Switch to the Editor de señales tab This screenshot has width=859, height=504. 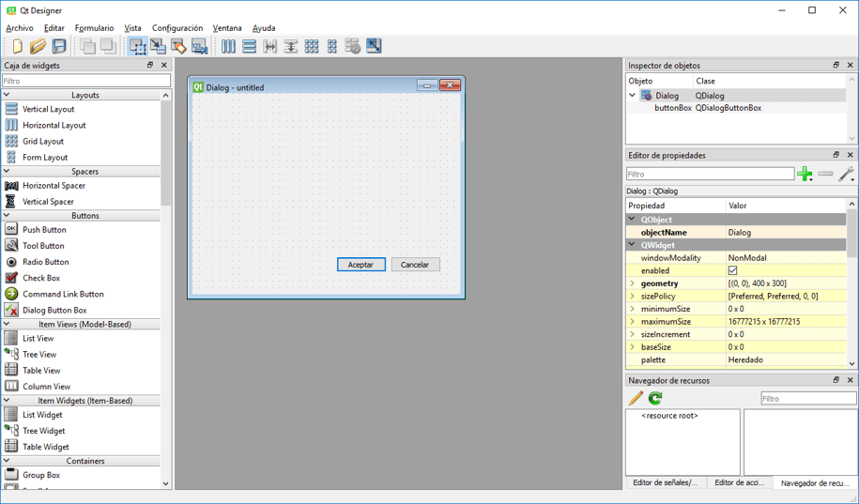[665, 482]
